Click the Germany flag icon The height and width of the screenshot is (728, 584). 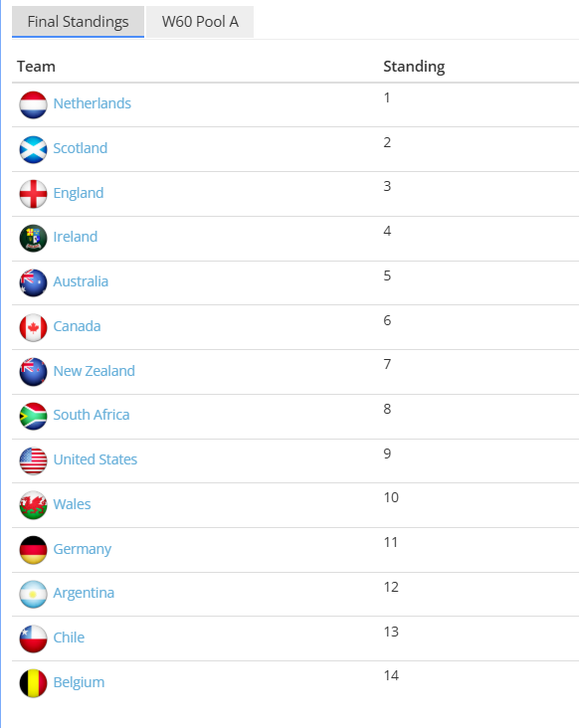33,550
